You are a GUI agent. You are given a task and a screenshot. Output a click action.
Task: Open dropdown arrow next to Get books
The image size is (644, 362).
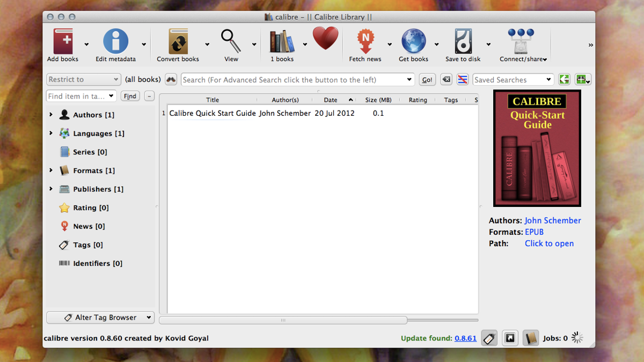pyautogui.click(x=437, y=45)
